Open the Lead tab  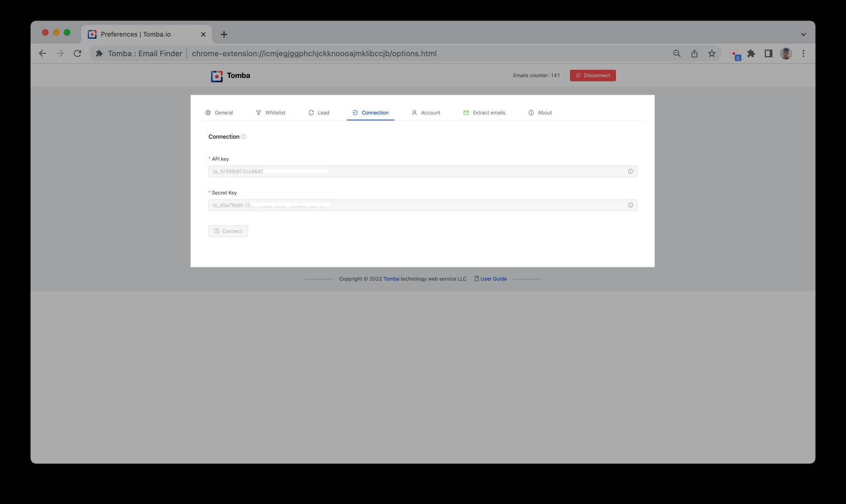(x=319, y=113)
